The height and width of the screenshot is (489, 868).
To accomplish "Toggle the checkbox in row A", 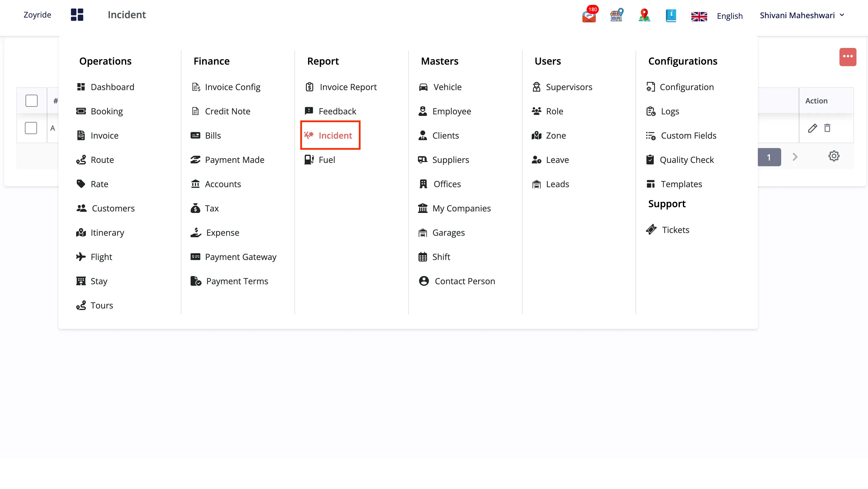I will click(31, 128).
